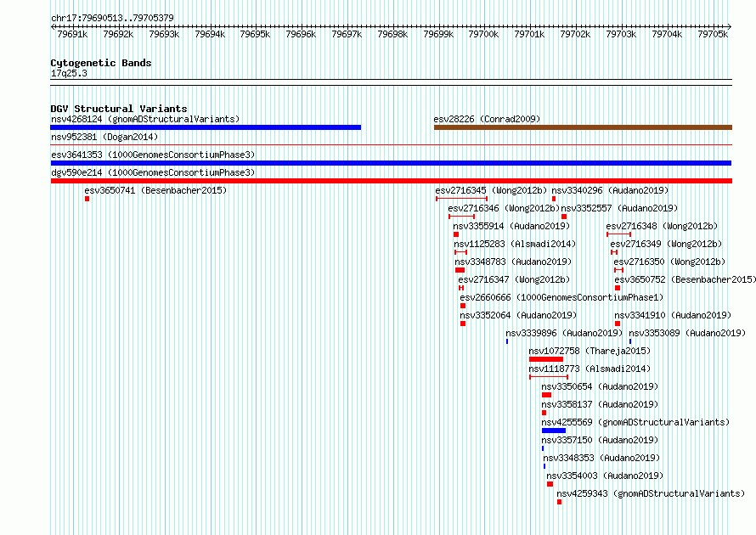Click the 79698k ruler position
The height and width of the screenshot is (535, 756).
click(392, 34)
